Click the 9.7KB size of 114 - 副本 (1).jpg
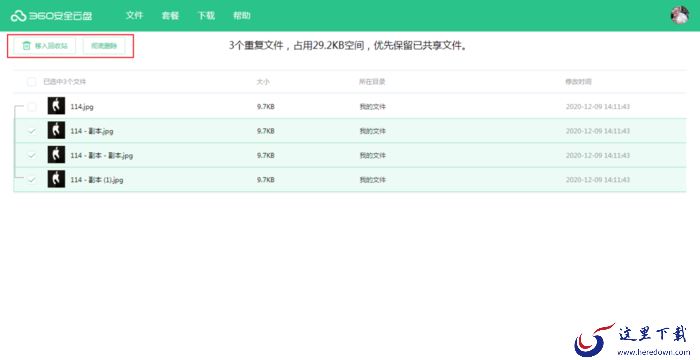Screen dimensions: 700x360 266,180
